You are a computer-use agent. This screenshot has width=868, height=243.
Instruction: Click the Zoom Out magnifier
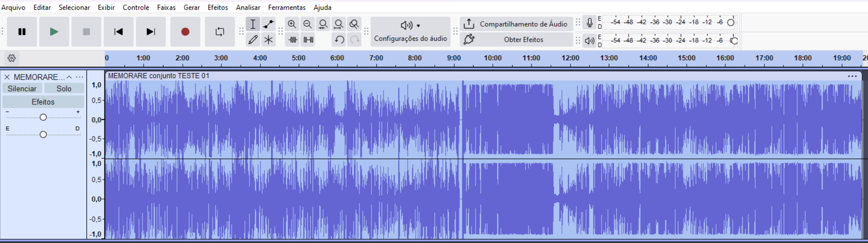coord(307,24)
